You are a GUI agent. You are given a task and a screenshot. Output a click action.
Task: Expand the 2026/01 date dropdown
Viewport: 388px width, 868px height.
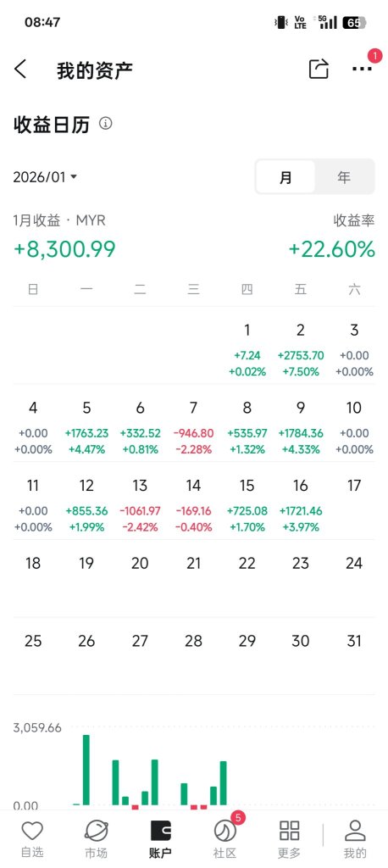tap(45, 177)
